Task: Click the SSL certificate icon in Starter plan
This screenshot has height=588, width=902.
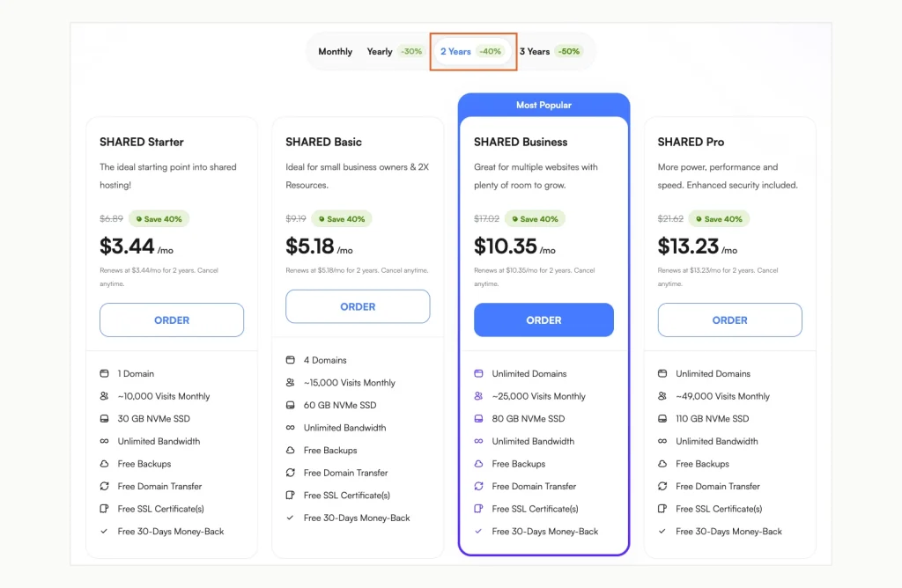Action: (x=104, y=509)
